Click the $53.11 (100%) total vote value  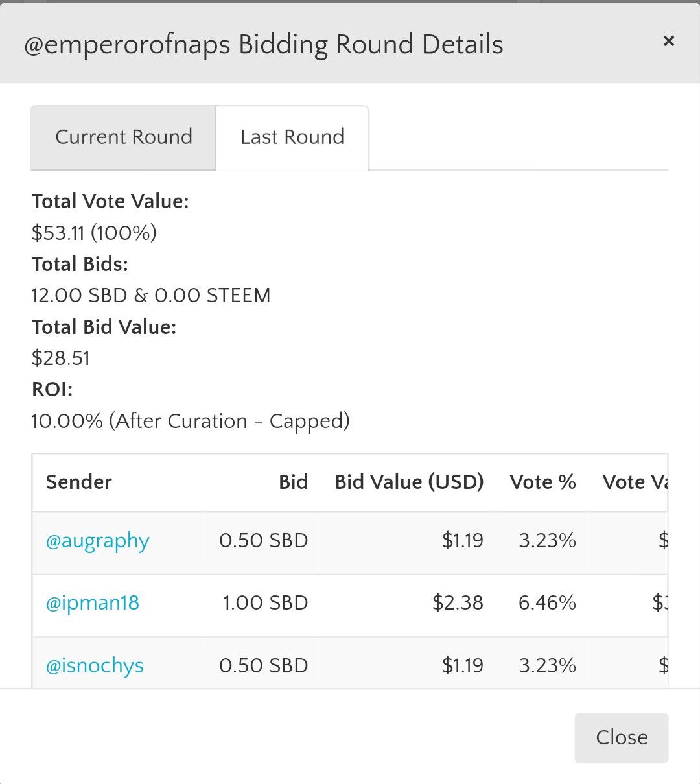click(94, 233)
